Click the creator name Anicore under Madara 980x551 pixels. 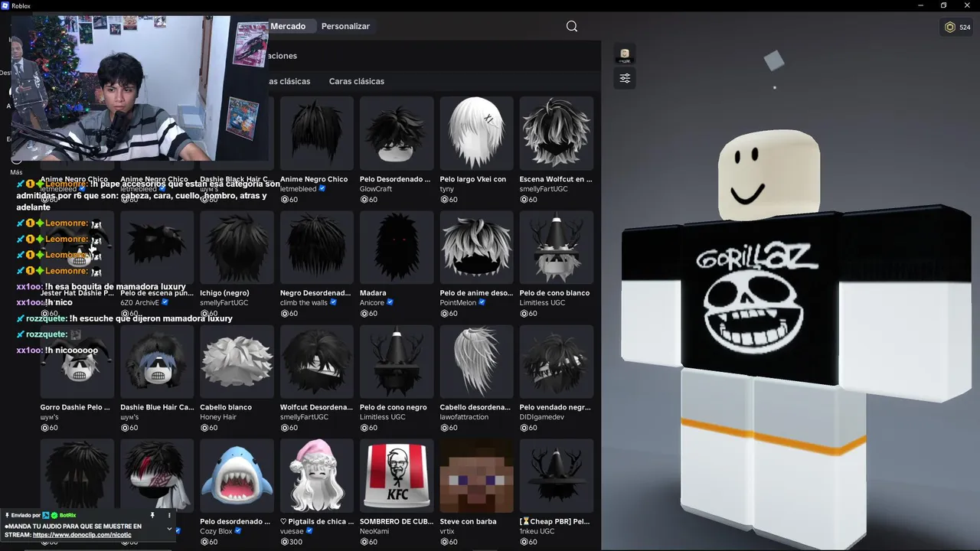[372, 303]
